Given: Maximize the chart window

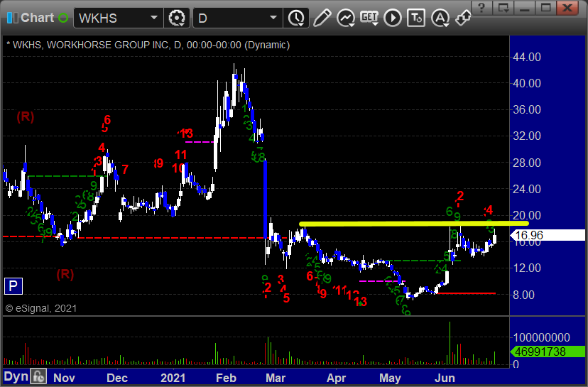Looking at the screenshot, I should 545,8.
